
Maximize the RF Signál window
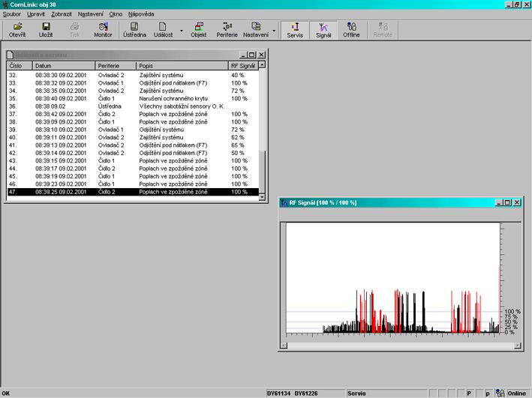(x=507, y=202)
